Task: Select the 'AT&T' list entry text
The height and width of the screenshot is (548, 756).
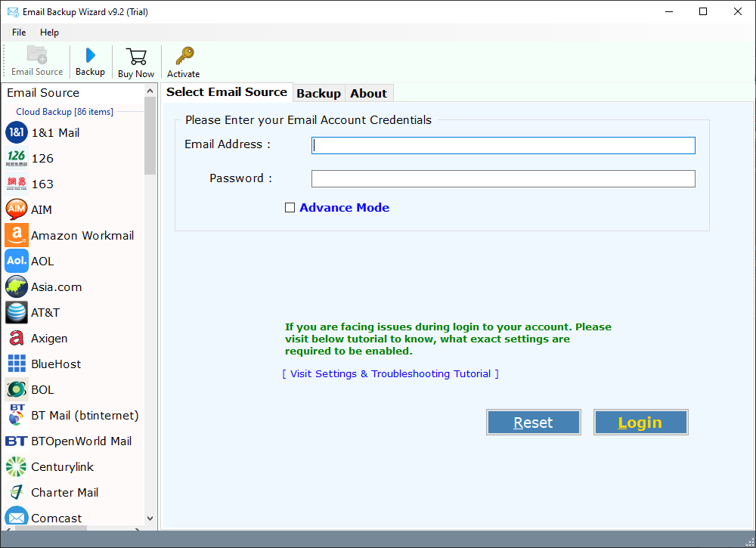Action: pos(45,313)
